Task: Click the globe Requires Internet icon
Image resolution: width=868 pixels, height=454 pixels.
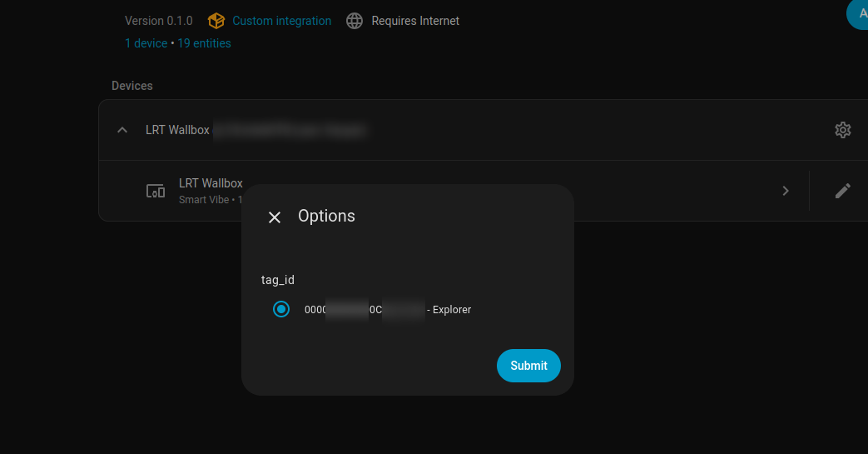Action: pos(355,21)
